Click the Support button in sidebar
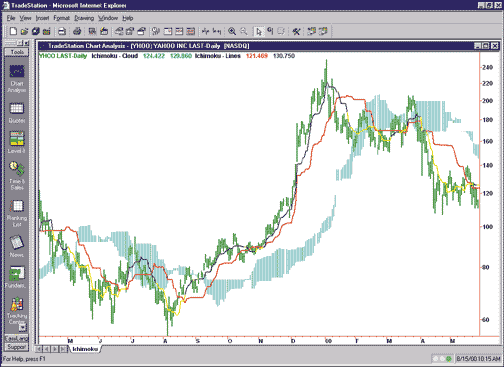This screenshot has width=504, height=367. [x=17, y=347]
